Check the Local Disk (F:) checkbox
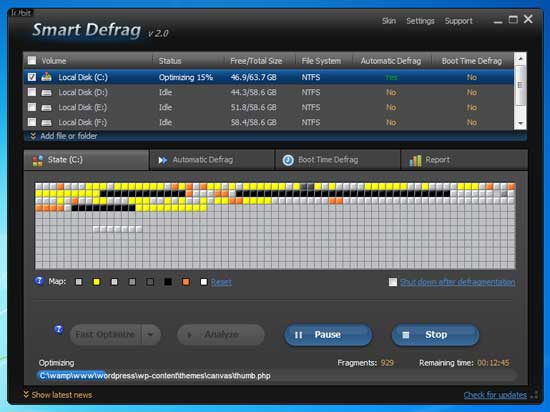This screenshot has width=550, height=412. tap(32, 122)
